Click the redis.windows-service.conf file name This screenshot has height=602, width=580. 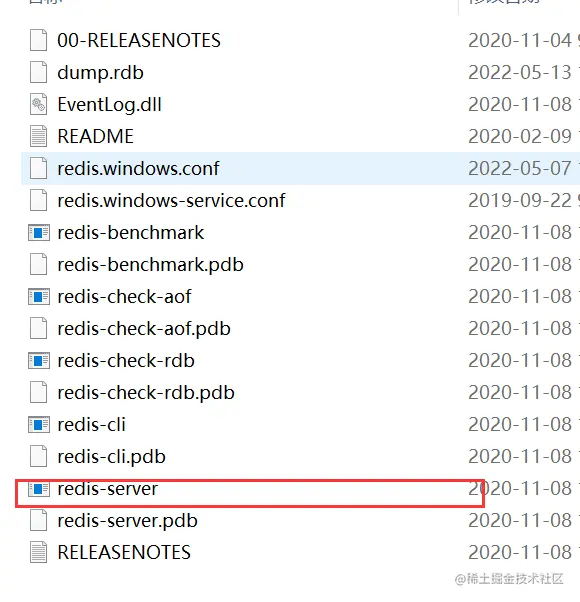[171, 200]
